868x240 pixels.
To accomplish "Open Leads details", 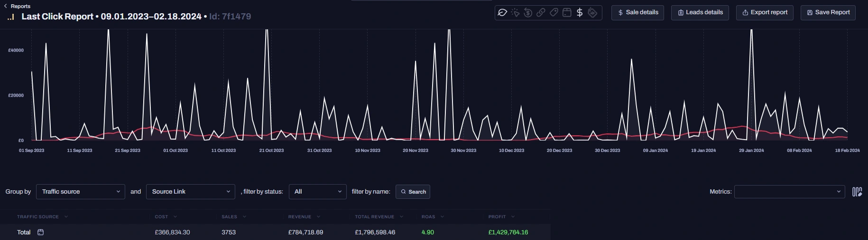I will pyautogui.click(x=700, y=12).
